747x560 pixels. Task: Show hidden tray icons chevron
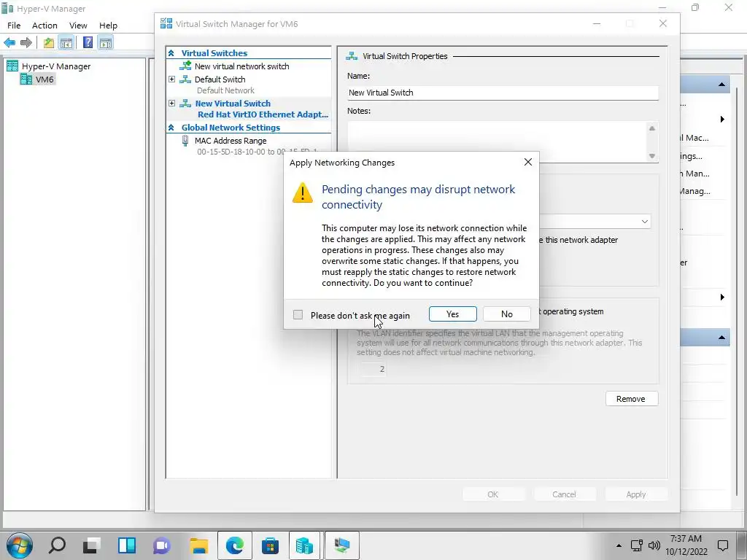point(619,545)
